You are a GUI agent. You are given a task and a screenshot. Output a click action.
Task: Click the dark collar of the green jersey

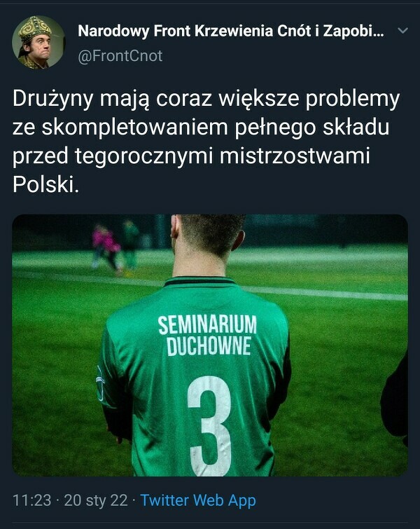tap(200, 281)
